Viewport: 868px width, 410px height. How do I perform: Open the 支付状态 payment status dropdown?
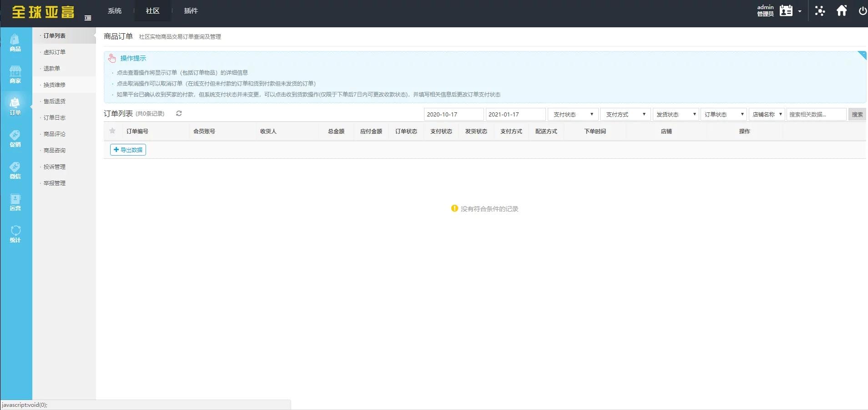tap(572, 114)
